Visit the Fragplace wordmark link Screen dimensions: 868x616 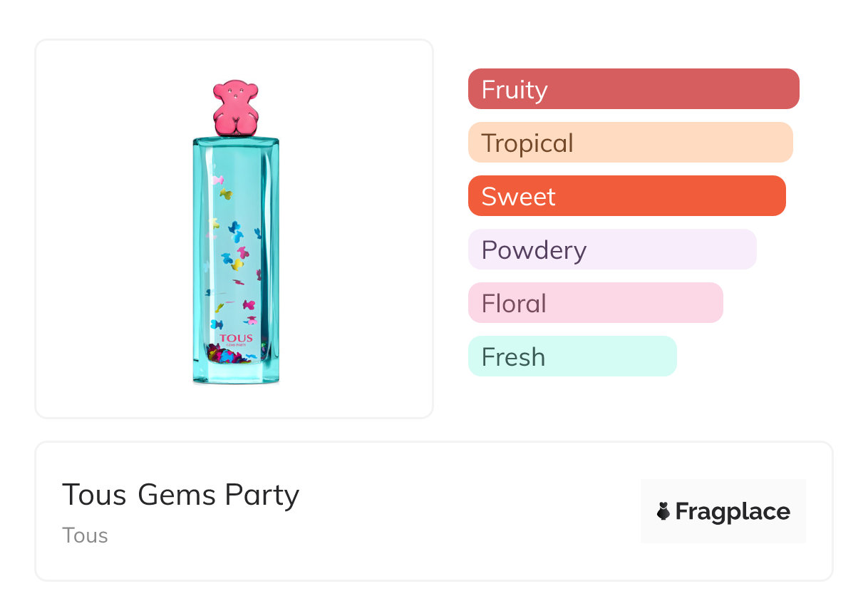point(733,512)
